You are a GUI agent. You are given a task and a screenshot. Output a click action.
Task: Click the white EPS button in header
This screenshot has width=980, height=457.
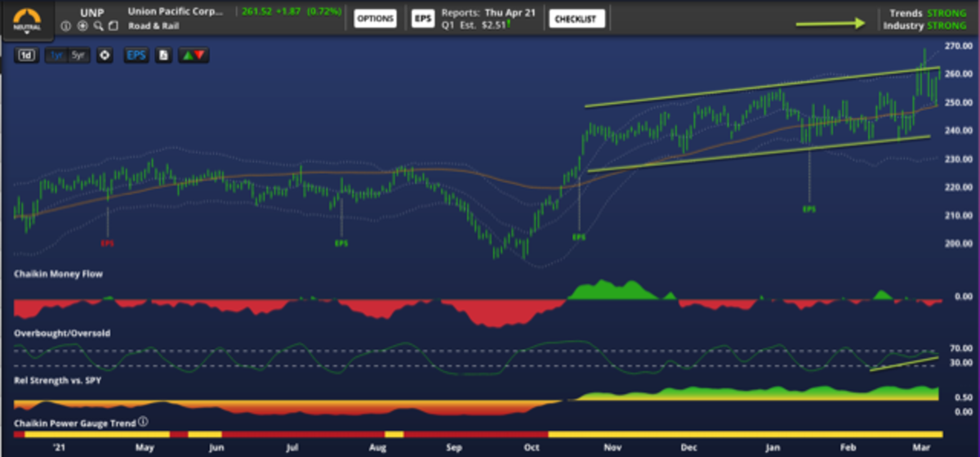tap(422, 19)
